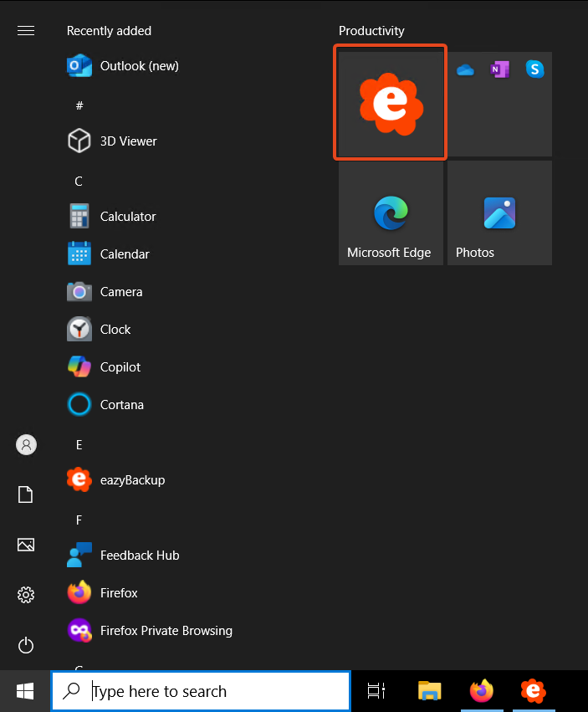
Task: Open Feedback Hub from the list
Action: pos(139,556)
